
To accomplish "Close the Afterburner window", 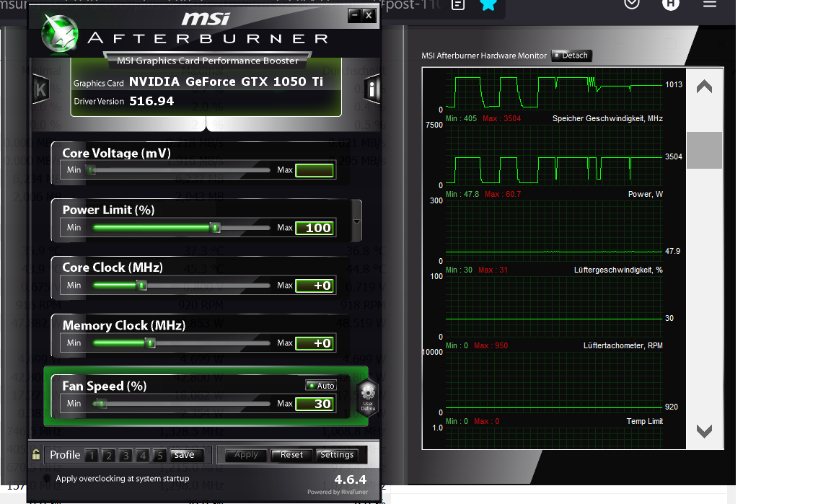I will pyautogui.click(x=369, y=15).
